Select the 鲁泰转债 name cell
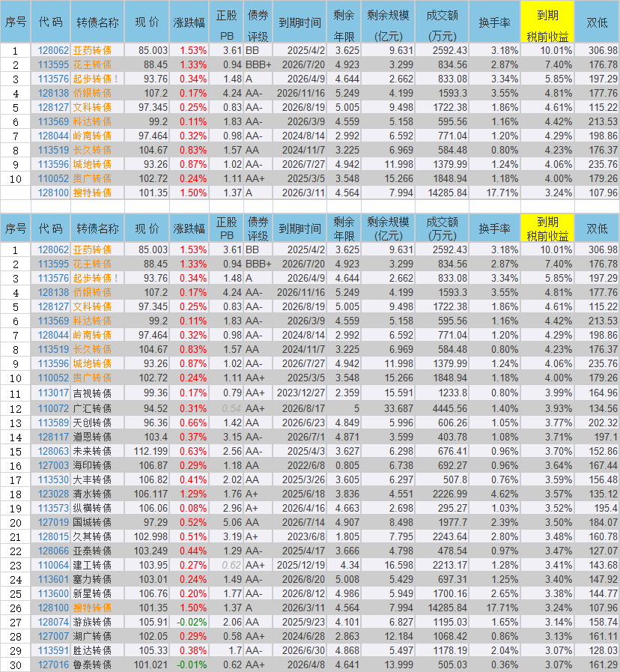The width and height of the screenshot is (620, 672). [97, 665]
